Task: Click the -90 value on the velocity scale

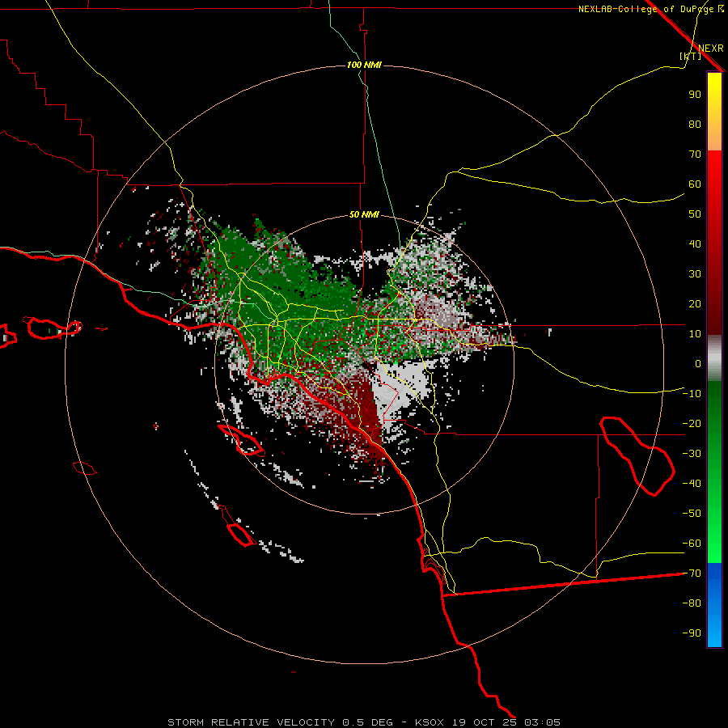Action: coord(692,633)
